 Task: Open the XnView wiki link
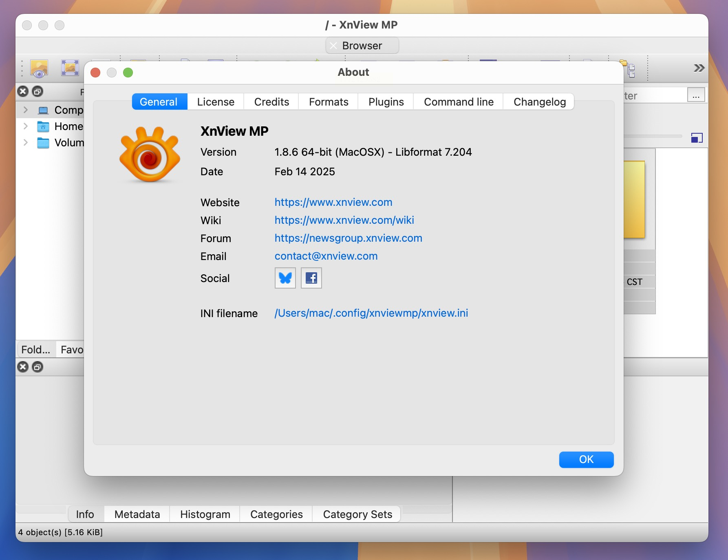point(344,220)
